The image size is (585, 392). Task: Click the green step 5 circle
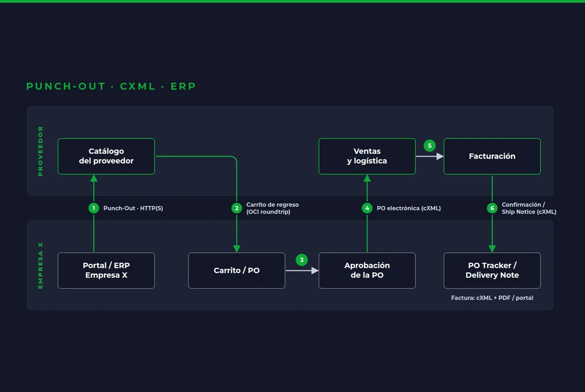[429, 146]
